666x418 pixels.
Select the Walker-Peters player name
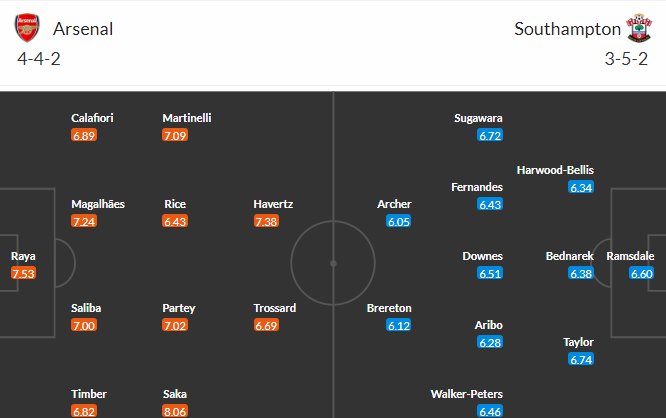click(466, 394)
